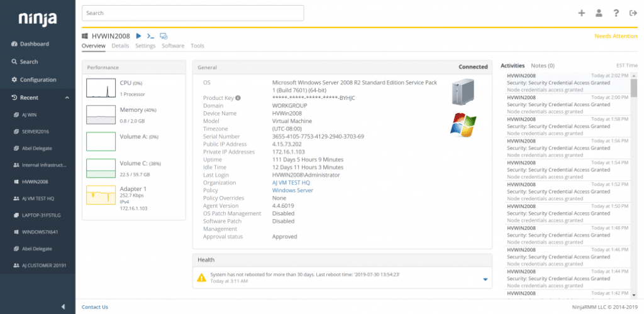Open the user account icon menu
The width and height of the screenshot is (644, 314).
point(599,13)
